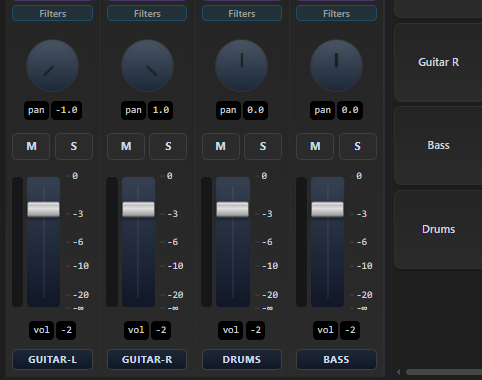Solo the DRUMS channel
482x380 pixels.
pyautogui.click(x=263, y=146)
